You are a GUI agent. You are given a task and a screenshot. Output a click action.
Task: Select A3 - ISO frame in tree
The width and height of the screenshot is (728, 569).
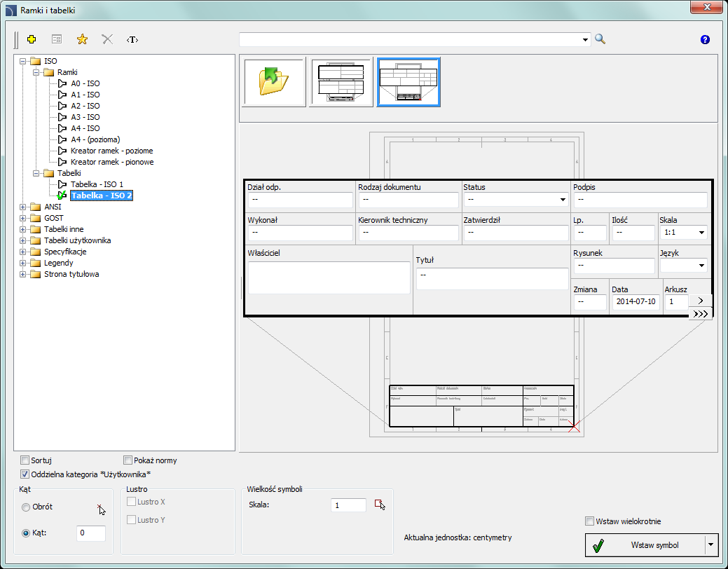pos(85,117)
